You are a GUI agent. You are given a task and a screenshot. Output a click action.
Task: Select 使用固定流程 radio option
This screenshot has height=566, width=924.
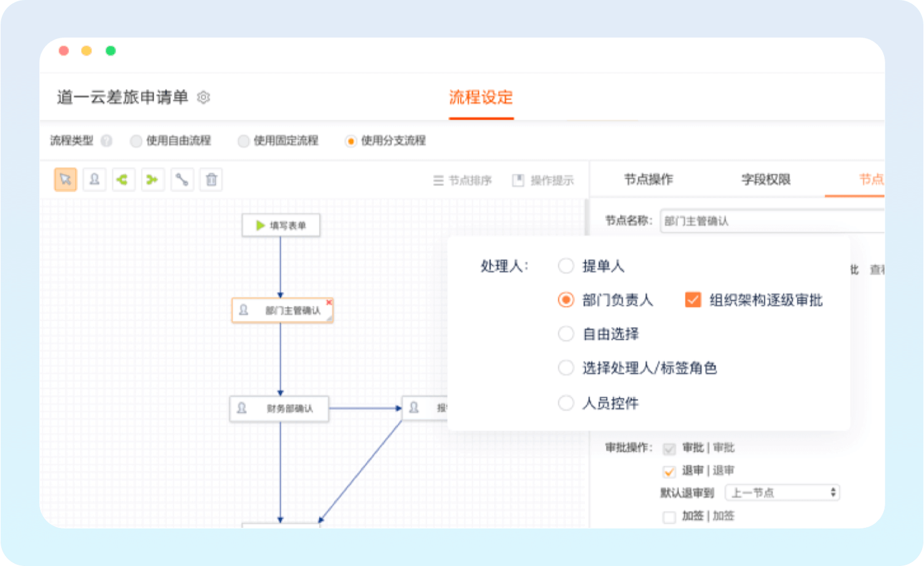click(244, 141)
